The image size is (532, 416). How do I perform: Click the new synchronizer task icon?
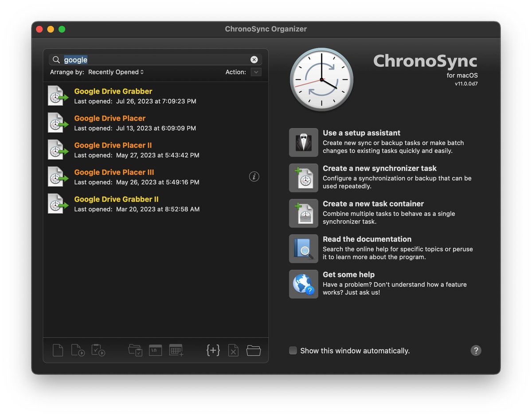(x=304, y=178)
